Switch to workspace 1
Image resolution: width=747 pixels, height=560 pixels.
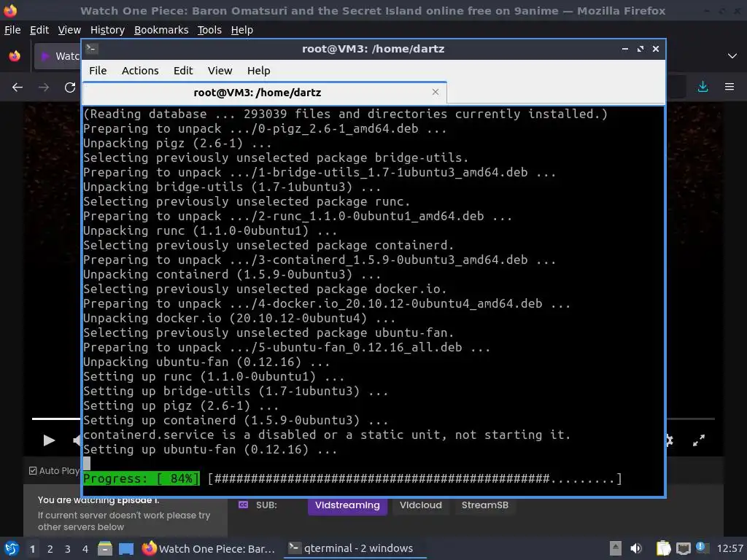[32, 548]
